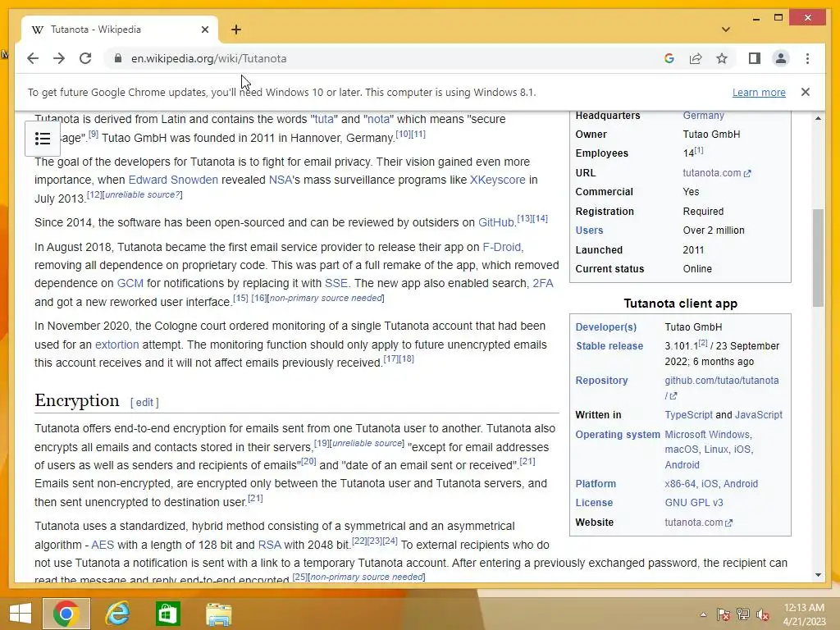Share this page icon
Screen dimensions: 840x630
696,58
